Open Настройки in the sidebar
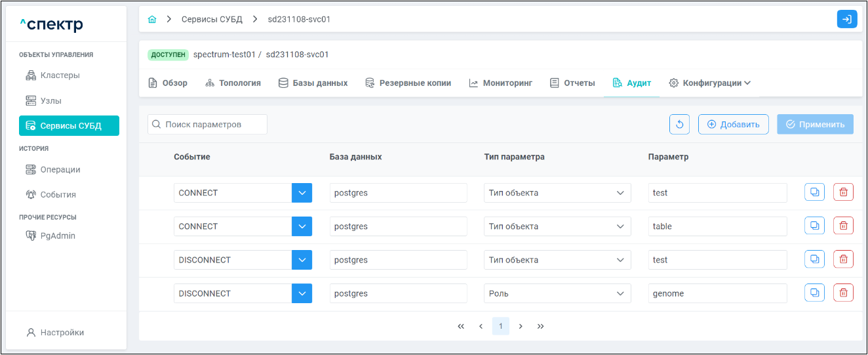 pyautogui.click(x=62, y=333)
